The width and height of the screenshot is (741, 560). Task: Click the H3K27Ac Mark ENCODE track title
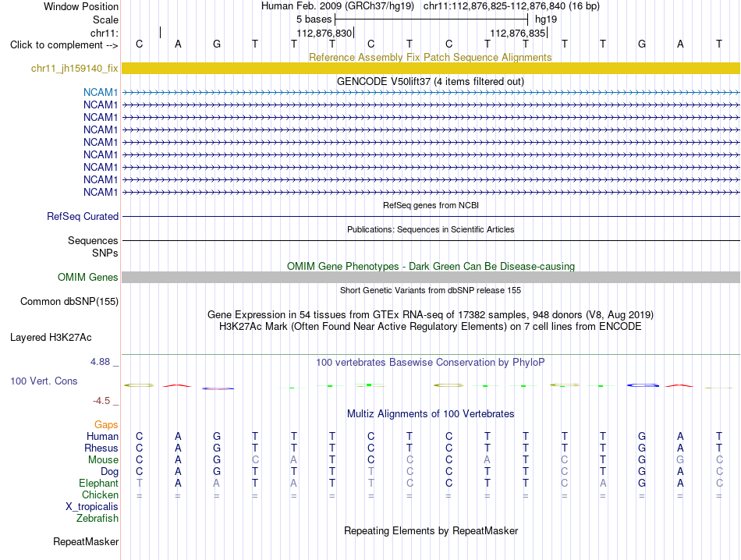pos(430,327)
